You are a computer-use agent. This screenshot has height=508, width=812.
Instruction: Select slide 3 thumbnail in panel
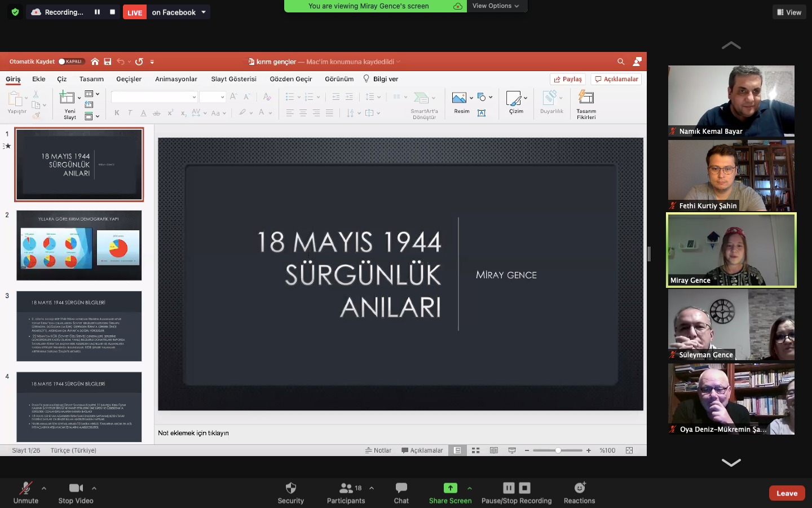79,326
